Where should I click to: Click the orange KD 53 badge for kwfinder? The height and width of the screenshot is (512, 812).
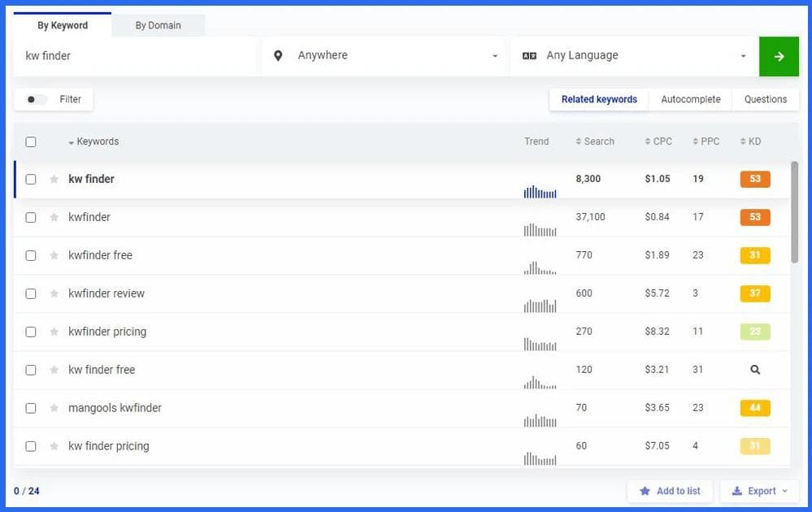click(x=754, y=217)
